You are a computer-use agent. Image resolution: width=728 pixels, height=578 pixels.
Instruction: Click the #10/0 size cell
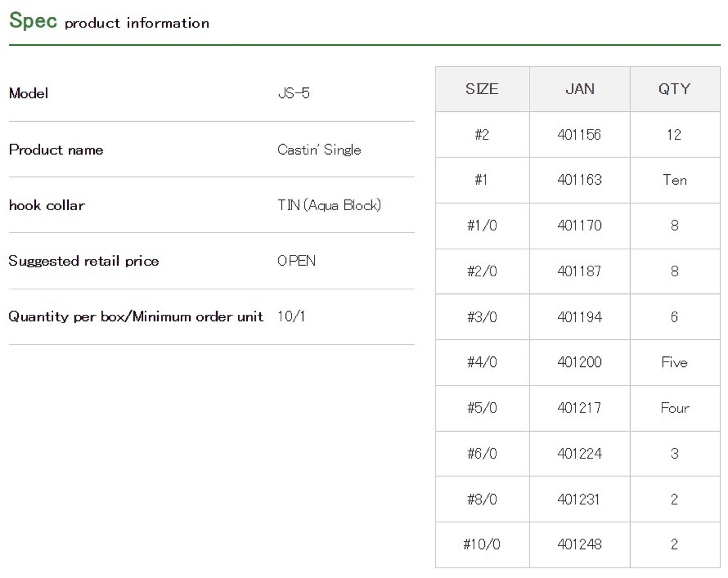(x=482, y=545)
